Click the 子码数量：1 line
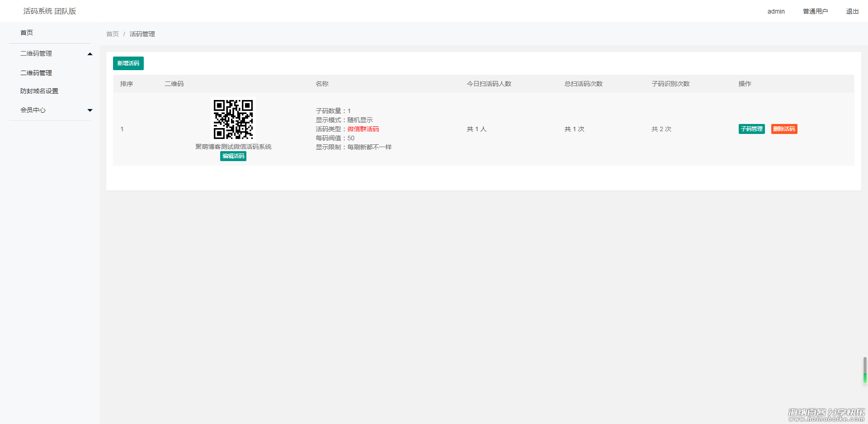This screenshot has height=424, width=868. click(x=333, y=111)
